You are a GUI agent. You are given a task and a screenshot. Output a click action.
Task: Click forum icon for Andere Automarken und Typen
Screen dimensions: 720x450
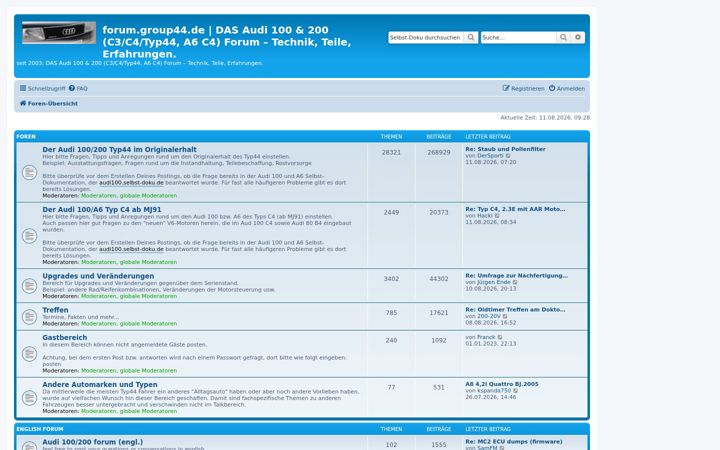pyautogui.click(x=29, y=398)
